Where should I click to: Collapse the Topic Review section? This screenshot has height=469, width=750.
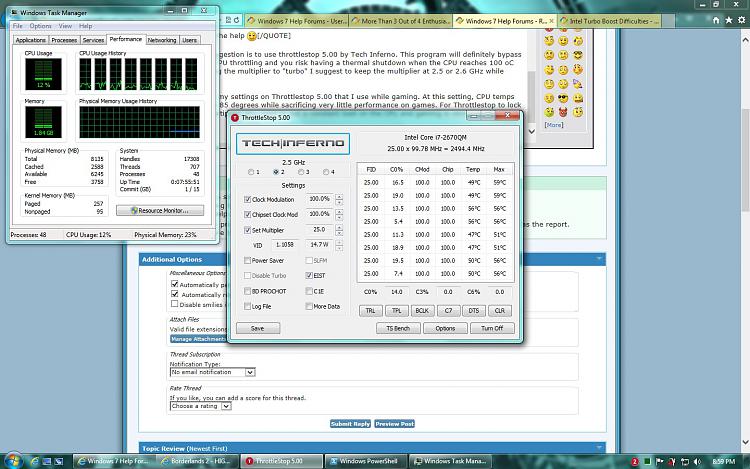(x=599, y=447)
